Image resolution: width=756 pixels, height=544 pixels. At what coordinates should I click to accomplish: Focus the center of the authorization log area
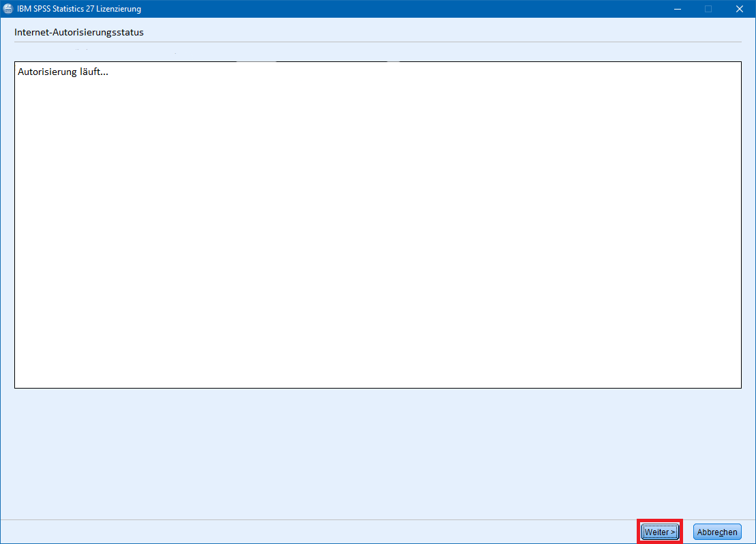pos(378,225)
